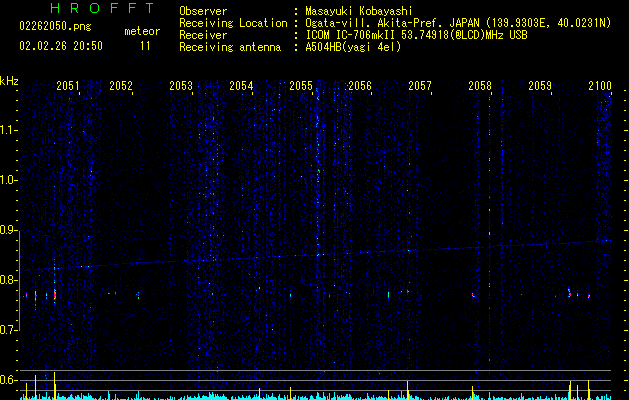Click the observer name Masayuki Kobayashi
This screenshot has height=400, width=629.
tap(359, 12)
